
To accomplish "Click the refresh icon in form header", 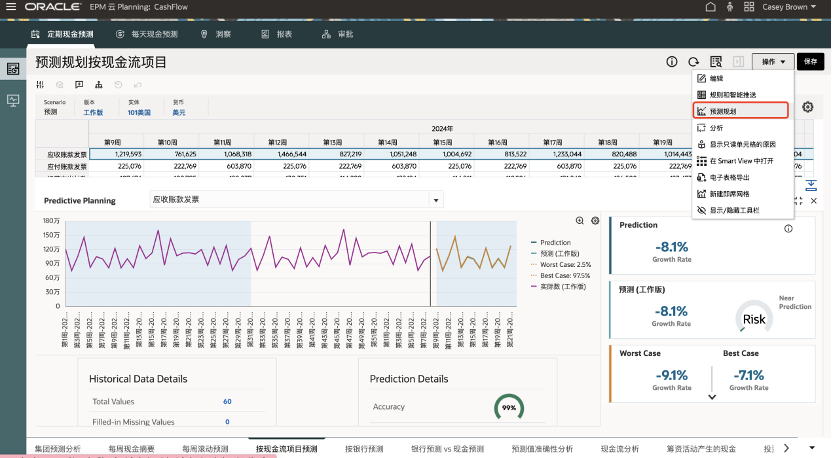I will 693,62.
